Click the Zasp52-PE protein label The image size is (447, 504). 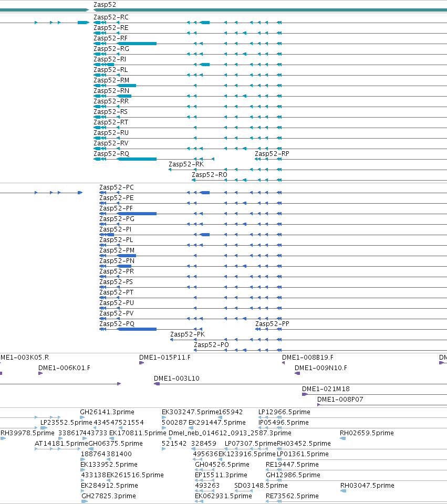coord(117,198)
